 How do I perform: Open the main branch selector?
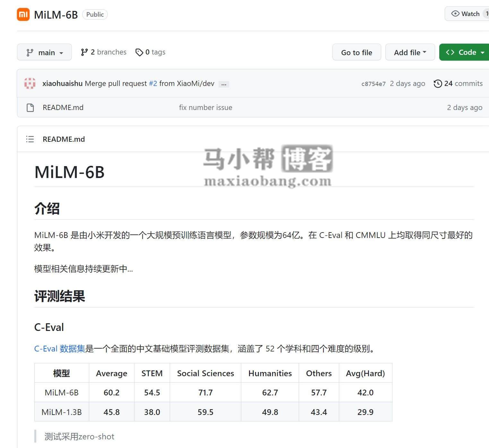44,52
